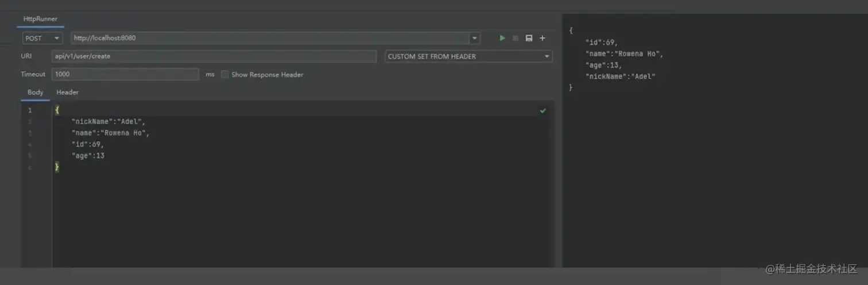Click the URI label
The image size is (868, 285).
pyautogui.click(x=26, y=56)
